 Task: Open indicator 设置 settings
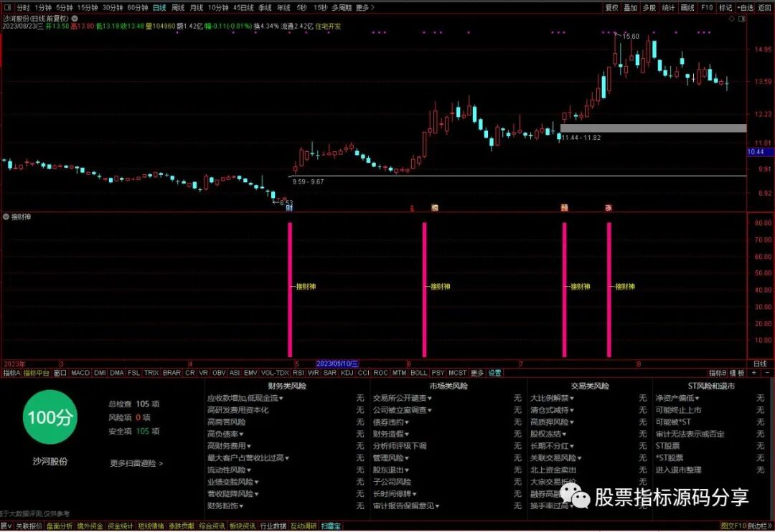tap(494, 373)
